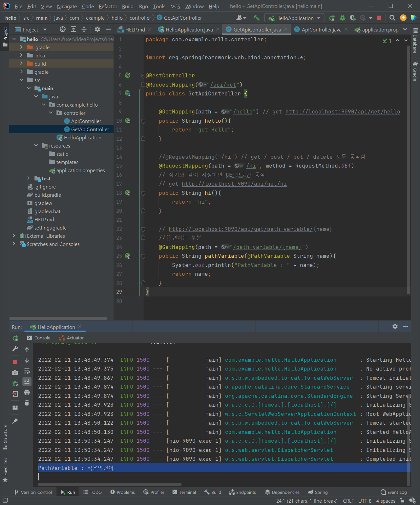420x505 pixels.
Task: Show hidden editor tabs dropdown
Action: [405, 30]
